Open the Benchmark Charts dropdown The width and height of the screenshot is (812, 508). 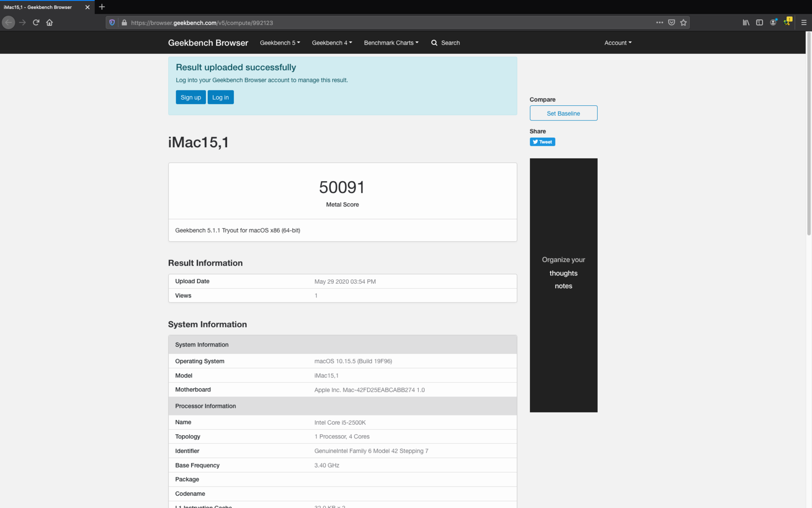[391, 43]
